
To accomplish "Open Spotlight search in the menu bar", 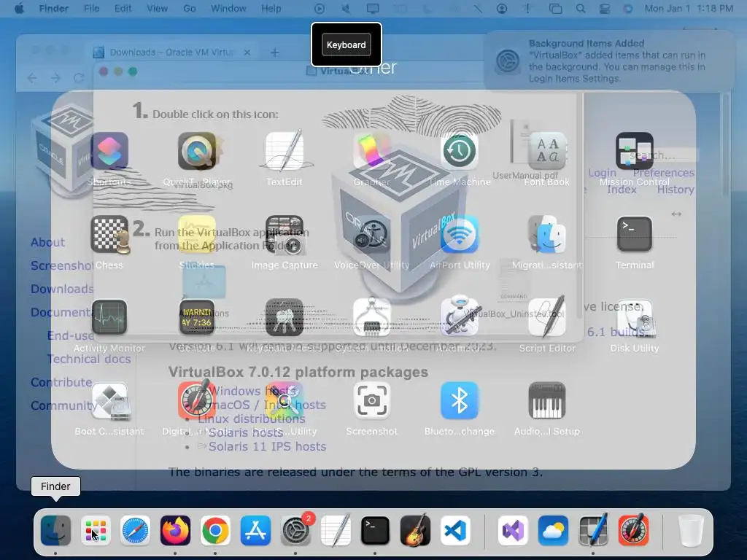I will (x=580, y=9).
